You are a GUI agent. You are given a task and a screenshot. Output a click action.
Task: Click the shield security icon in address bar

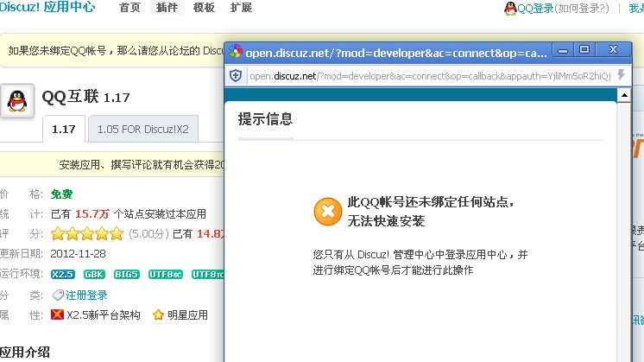pos(236,76)
